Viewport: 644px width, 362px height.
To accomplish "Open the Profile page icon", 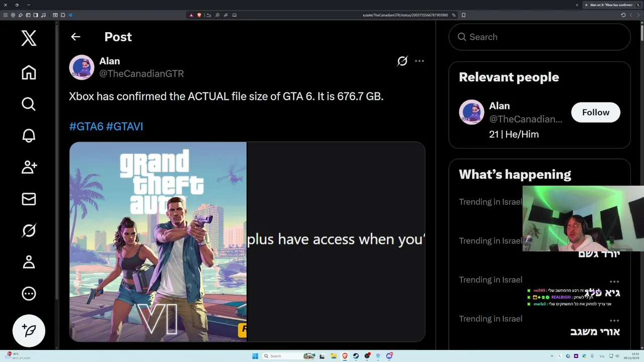I will tap(29, 262).
